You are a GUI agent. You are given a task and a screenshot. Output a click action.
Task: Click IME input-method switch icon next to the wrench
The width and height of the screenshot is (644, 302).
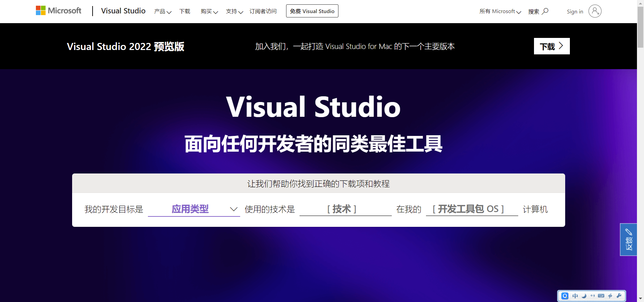[610, 296]
